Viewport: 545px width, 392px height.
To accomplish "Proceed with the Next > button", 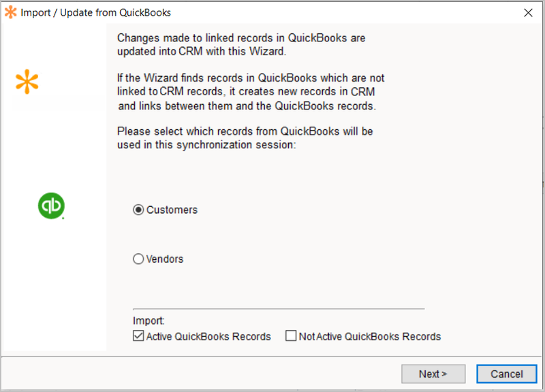I will point(433,374).
